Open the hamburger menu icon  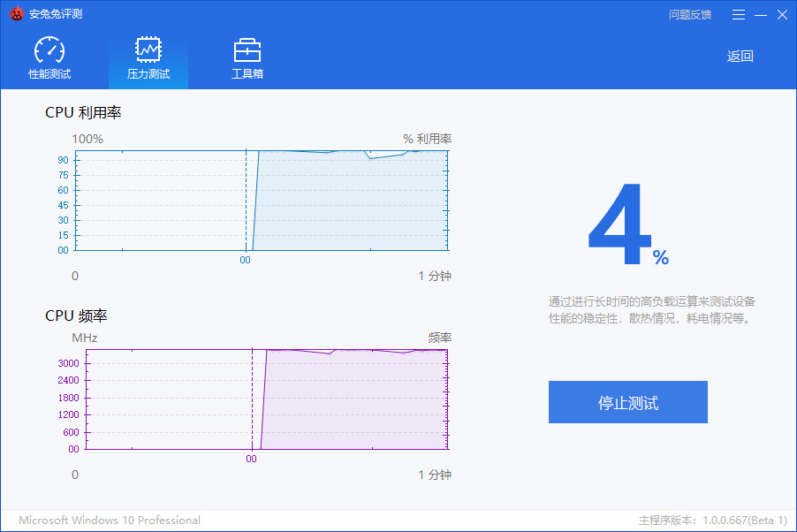[739, 15]
